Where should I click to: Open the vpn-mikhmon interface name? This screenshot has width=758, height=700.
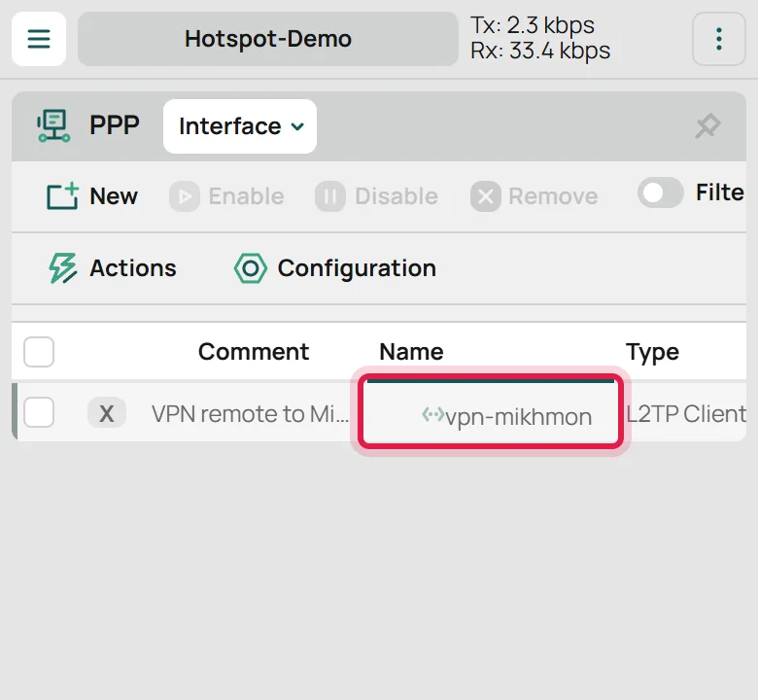518,417
